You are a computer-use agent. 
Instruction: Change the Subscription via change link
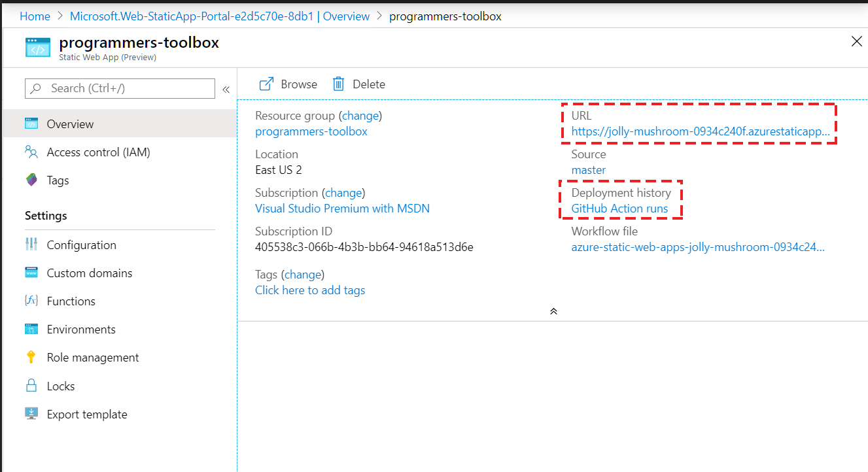tap(343, 193)
